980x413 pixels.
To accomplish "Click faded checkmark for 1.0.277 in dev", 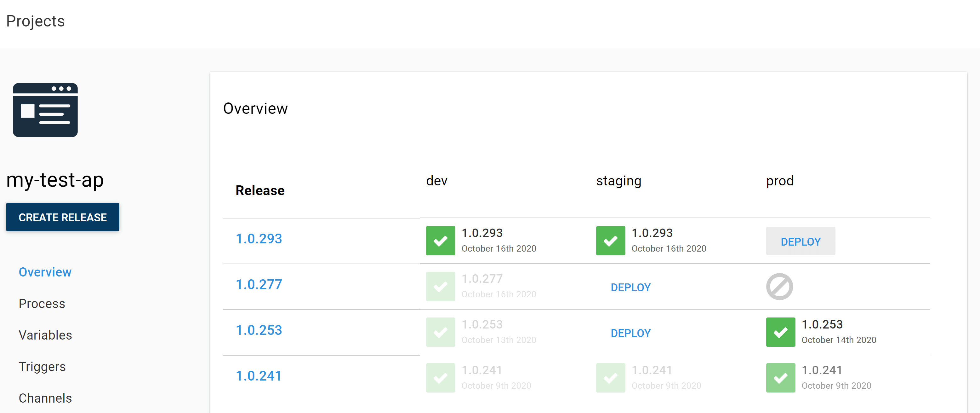I will point(441,287).
